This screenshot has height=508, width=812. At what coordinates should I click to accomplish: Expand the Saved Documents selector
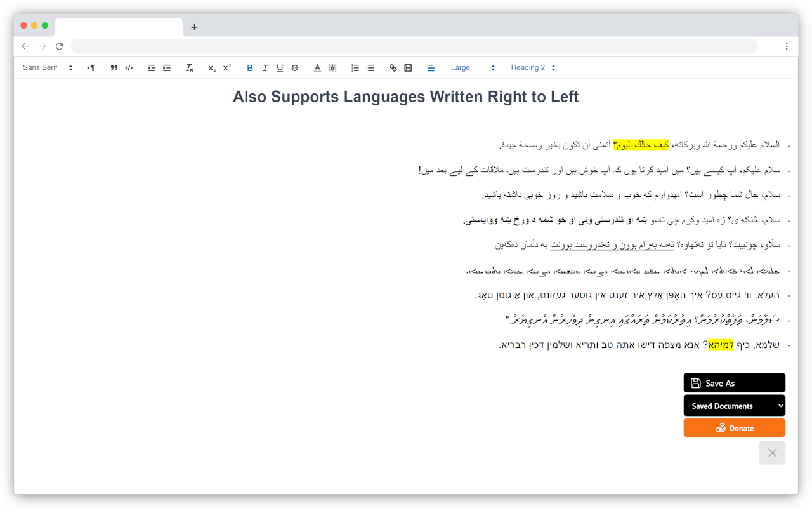pyautogui.click(x=734, y=405)
